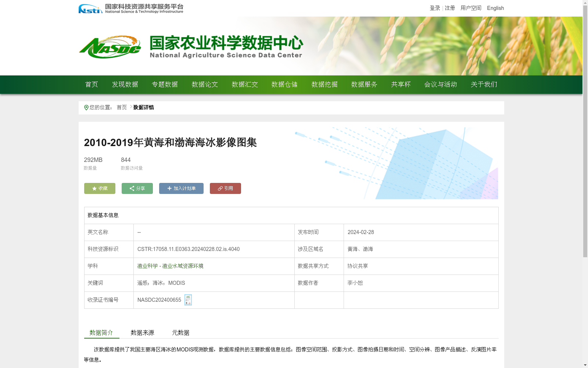Open the 数据仓储 menu item
588x368 pixels.
(x=284, y=85)
